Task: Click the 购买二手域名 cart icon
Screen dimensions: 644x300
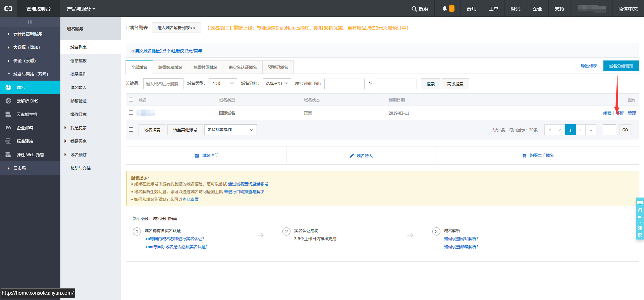Action: tap(524, 156)
